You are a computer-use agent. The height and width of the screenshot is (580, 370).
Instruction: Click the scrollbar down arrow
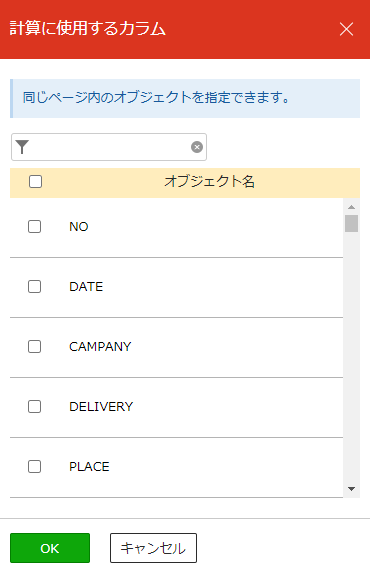[x=352, y=489]
